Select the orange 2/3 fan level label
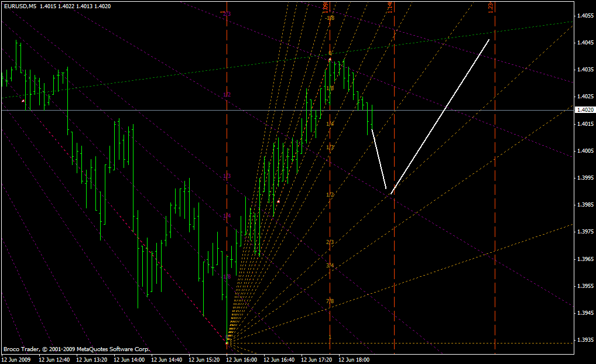 point(330,242)
